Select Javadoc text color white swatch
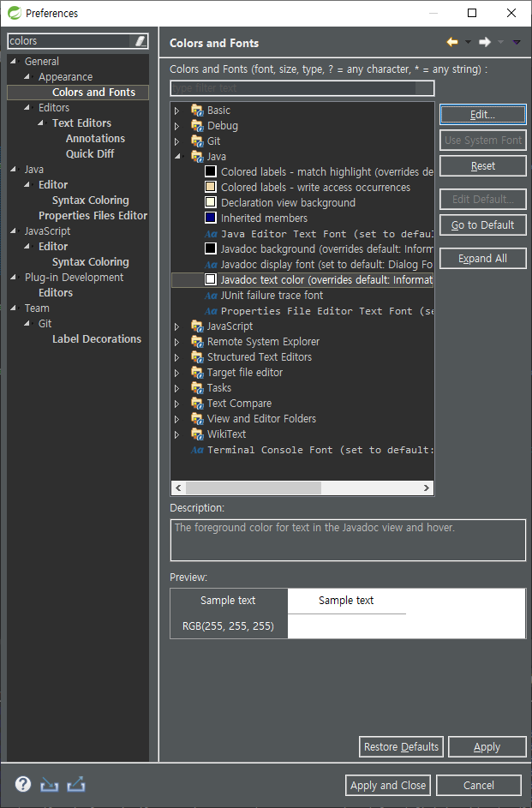 pyautogui.click(x=211, y=279)
